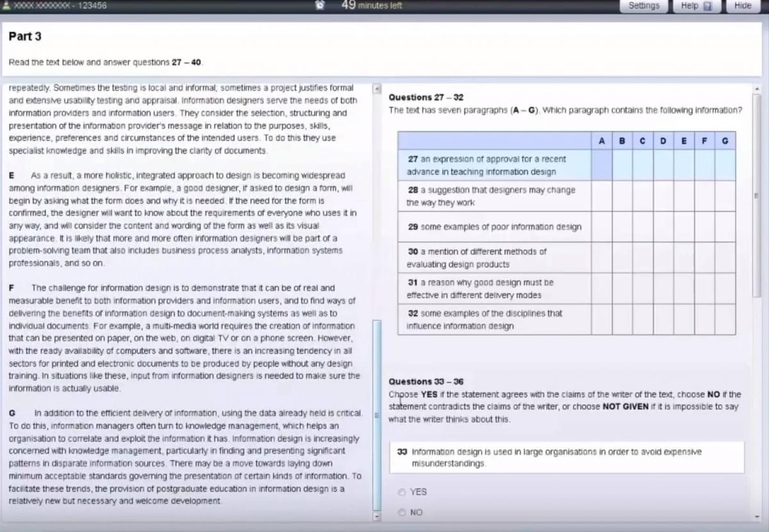This screenshot has height=532, width=769.
Task: Select paragraph C for question 29
Action: [x=643, y=226]
